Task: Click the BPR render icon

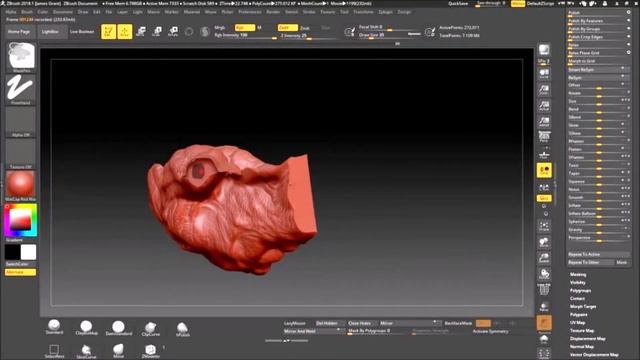Action: click(544, 50)
